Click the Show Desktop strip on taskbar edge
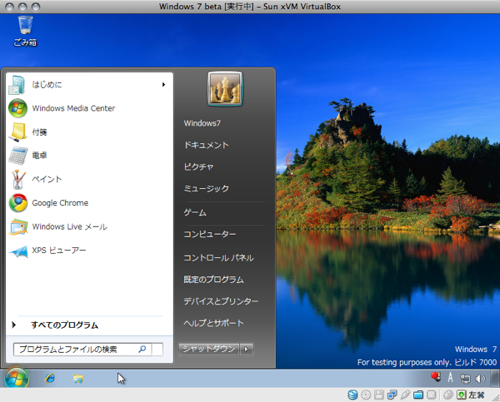Screen dimensions: 500x402 coord(496,378)
